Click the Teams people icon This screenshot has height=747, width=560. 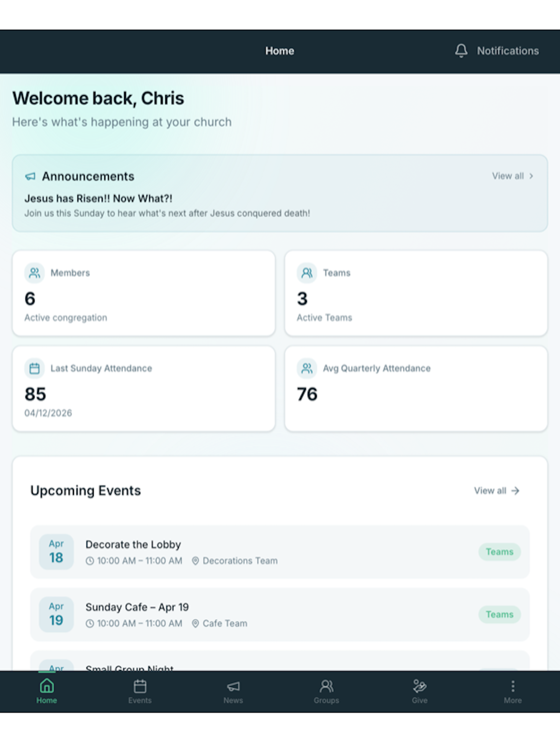click(x=307, y=273)
